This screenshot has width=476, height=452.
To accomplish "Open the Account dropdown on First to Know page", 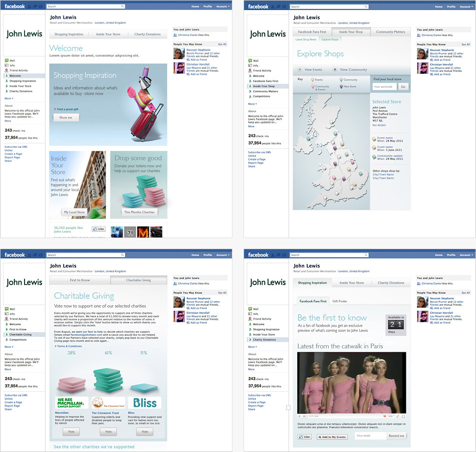I will coord(466,255).
